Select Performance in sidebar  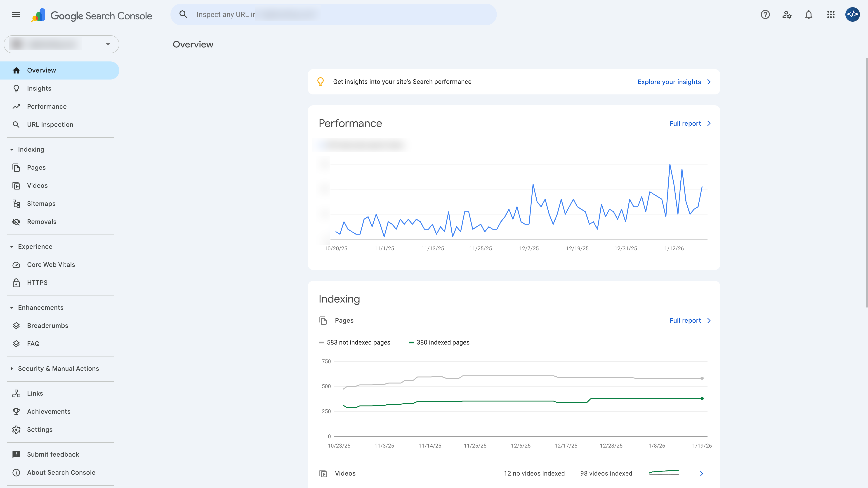47,106
